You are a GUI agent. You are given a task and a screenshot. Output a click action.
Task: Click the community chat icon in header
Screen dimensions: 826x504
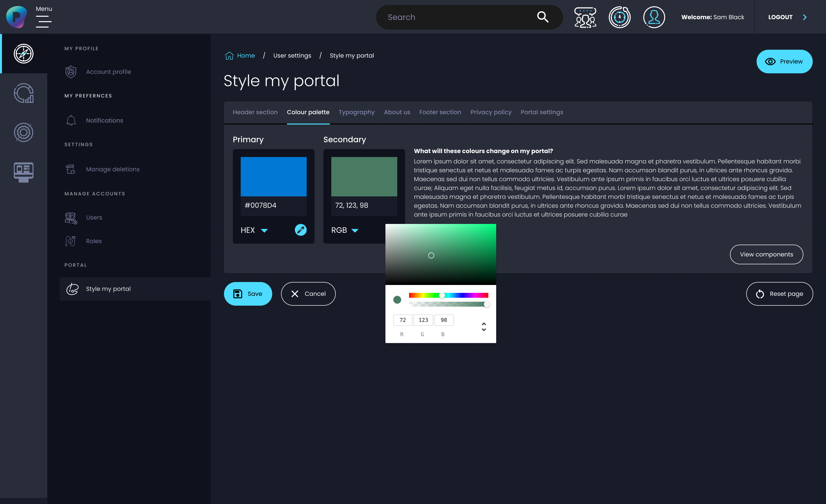pos(585,17)
